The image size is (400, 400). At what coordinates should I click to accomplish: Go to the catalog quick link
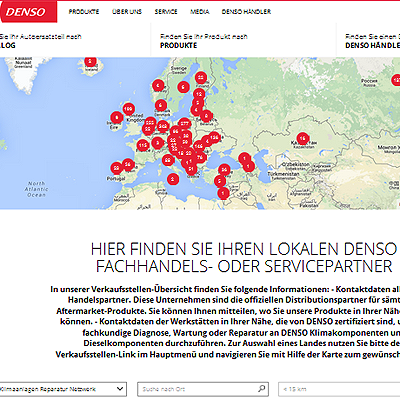pos(40,41)
